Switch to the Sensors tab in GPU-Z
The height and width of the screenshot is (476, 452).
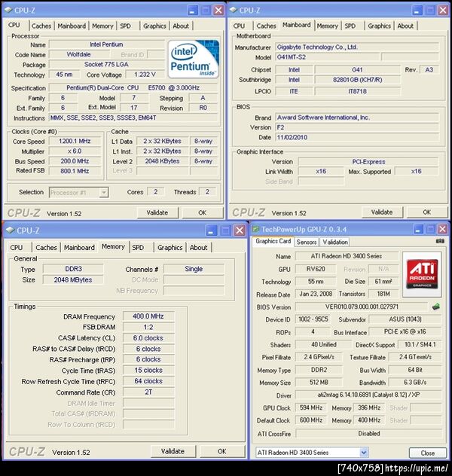(307, 242)
